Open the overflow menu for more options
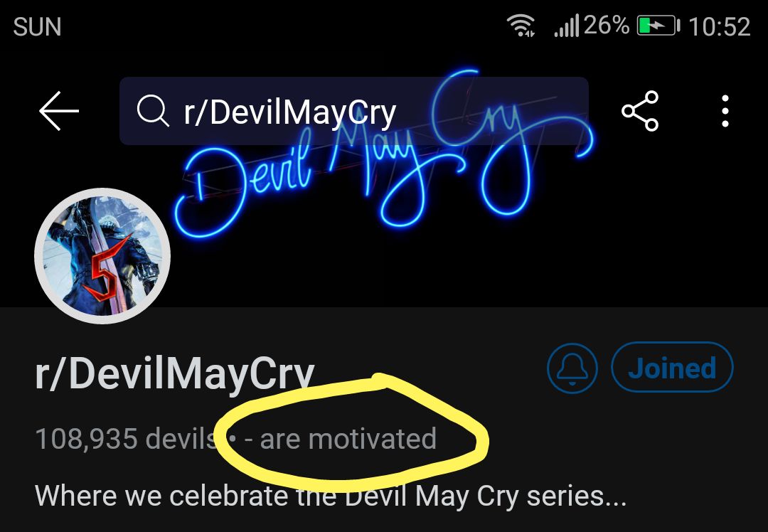Screen dimensions: 768x532 725,110
